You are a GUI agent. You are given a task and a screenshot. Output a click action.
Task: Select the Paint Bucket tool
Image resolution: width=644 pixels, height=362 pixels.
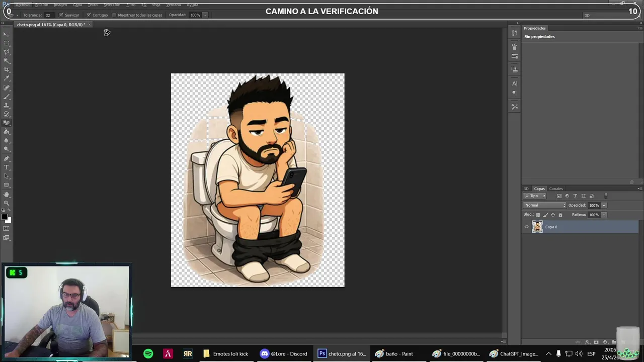click(x=7, y=132)
